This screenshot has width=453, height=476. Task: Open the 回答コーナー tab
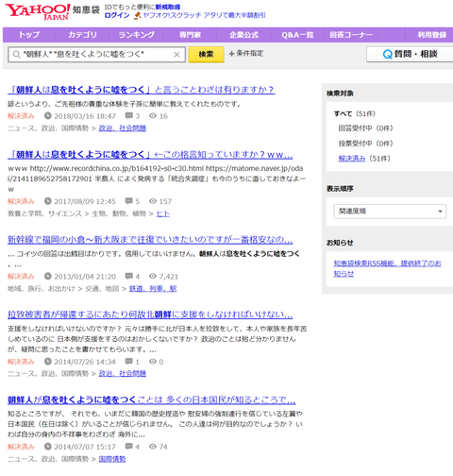click(351, 35)
